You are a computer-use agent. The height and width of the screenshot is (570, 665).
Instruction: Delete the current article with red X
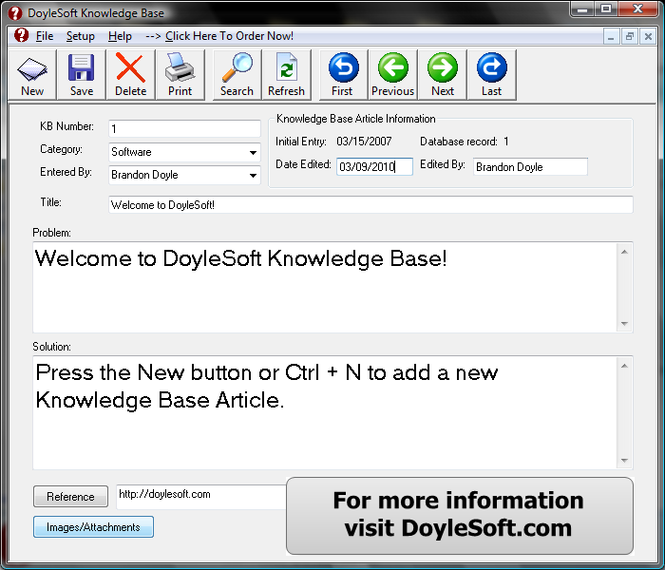[131, 75]
